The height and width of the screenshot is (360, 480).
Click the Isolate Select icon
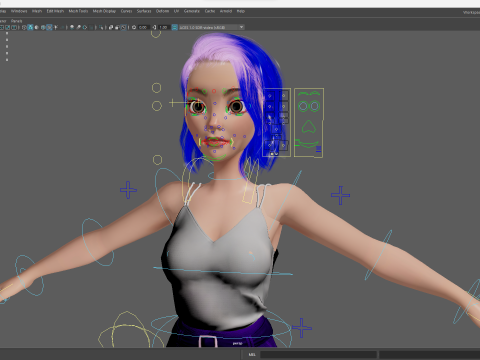[x=101, y=27]
